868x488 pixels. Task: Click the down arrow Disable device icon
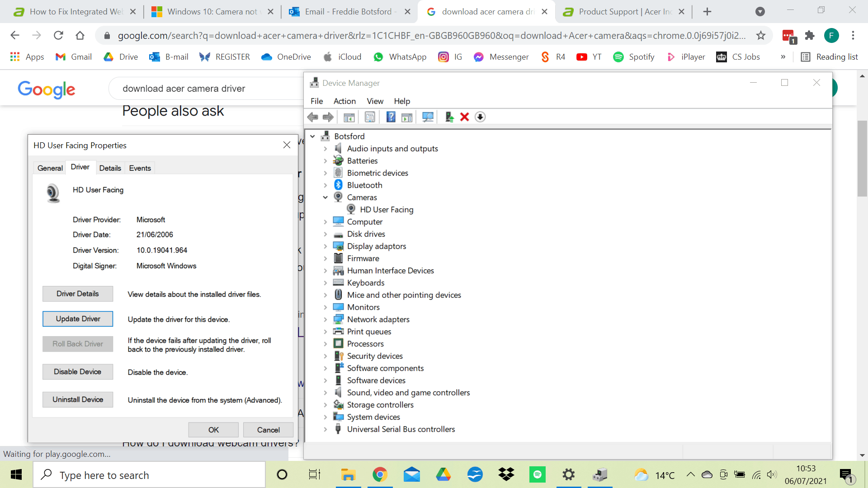click(x=480, y=117)
